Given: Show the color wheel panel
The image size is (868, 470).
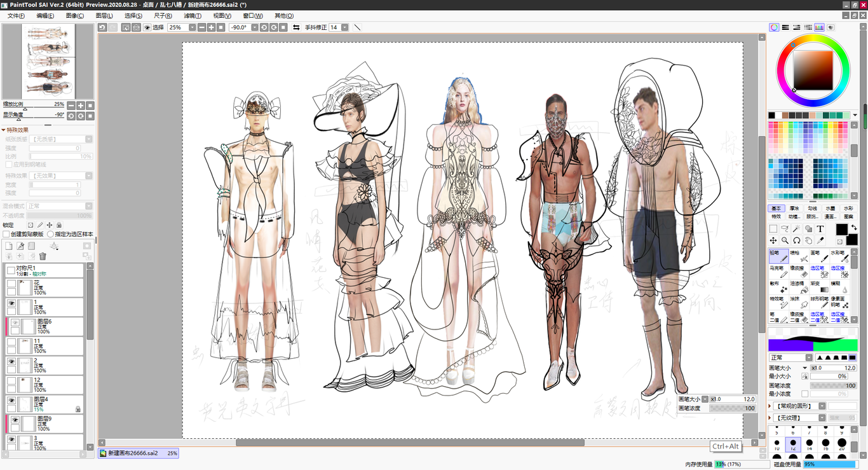Looking at the screenshot, I should pos(774,27).
